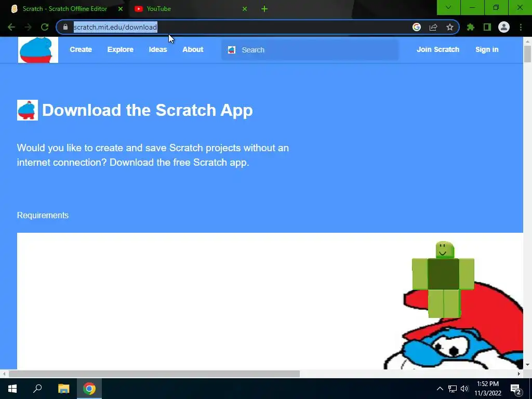Open a new tab with plus button
The width and height of the screenshot is (532, 399).
pyautogui.click(x=264, y=9)
